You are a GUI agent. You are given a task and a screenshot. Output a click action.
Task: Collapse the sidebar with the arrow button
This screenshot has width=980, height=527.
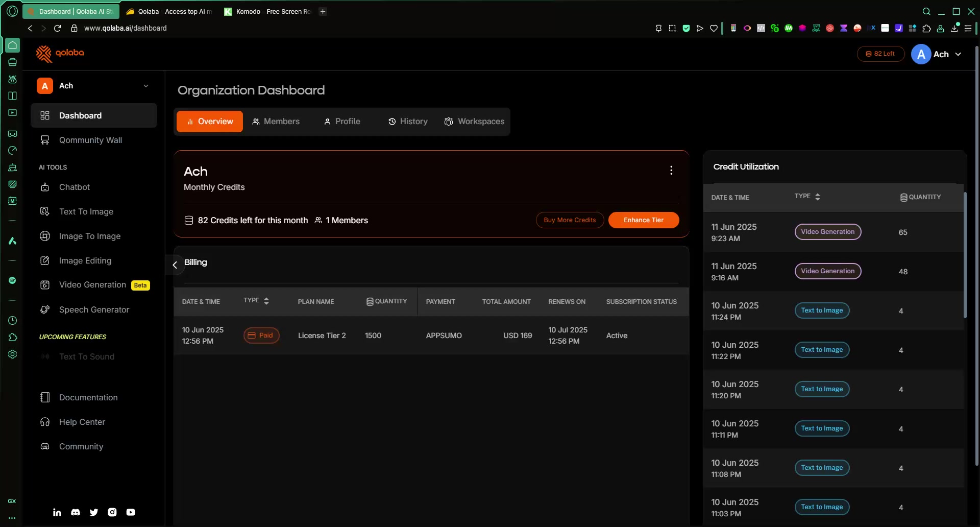pyautogui.click(x=175, y=265)
